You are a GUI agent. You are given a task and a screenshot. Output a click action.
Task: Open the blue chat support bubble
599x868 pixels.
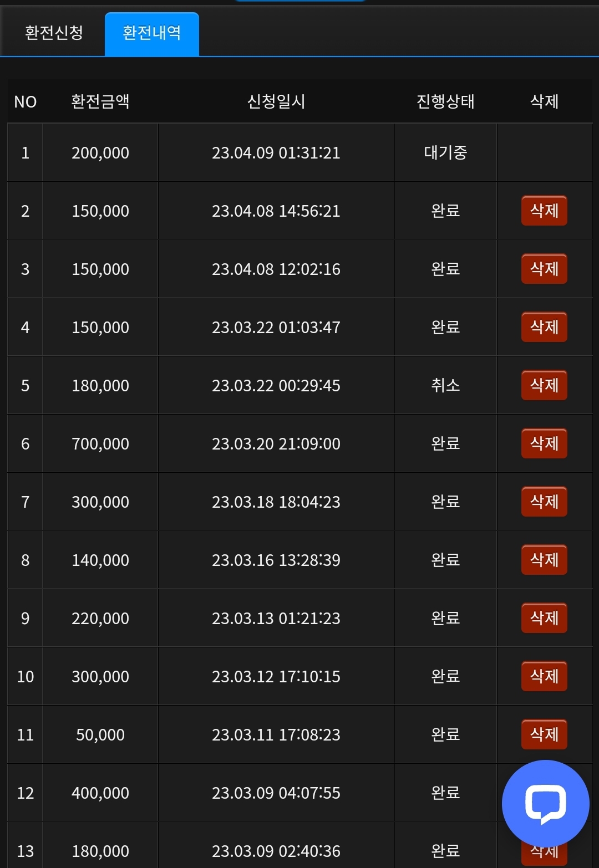click(545, 804)
